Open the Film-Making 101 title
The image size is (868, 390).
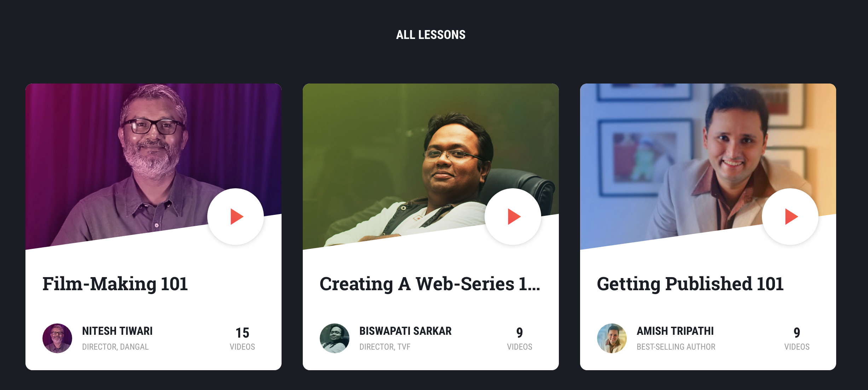point(115,284)
